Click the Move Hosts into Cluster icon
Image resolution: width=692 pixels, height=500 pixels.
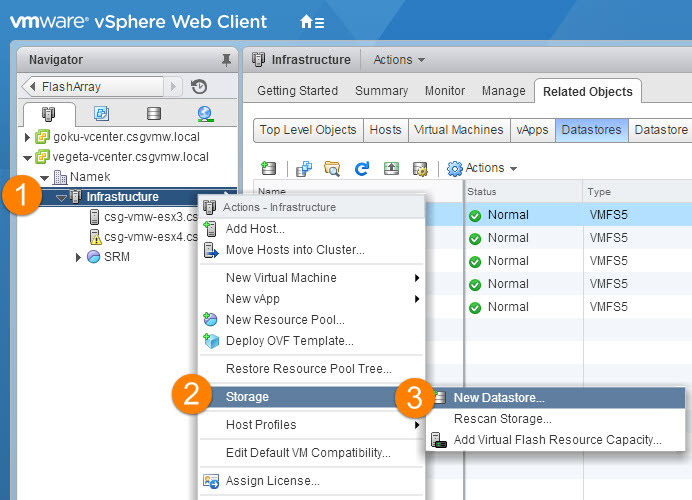[x=211, y=250]
